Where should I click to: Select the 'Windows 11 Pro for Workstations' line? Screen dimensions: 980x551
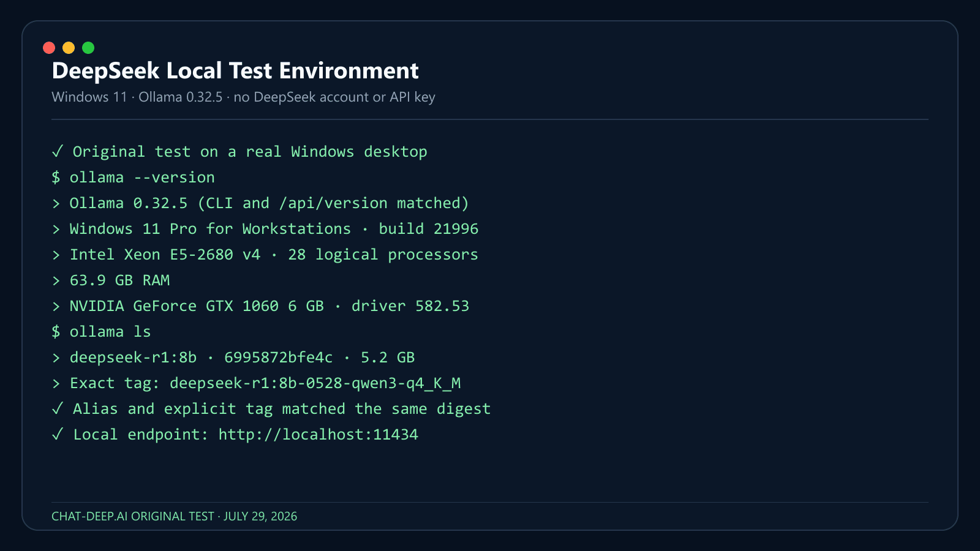point(265,229)
